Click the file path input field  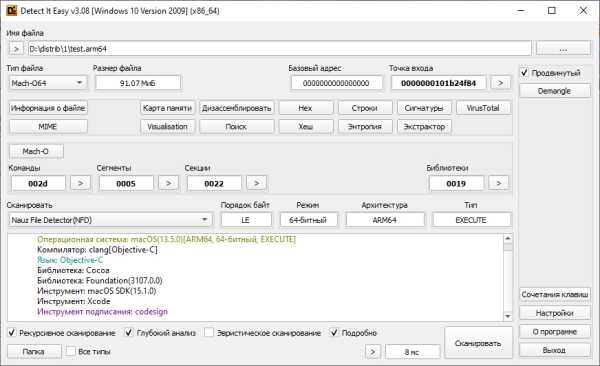pos(280,49)
